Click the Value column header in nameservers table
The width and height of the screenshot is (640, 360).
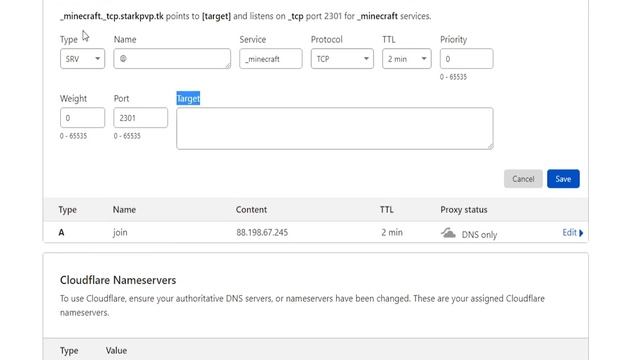pyautogui.click(x=116, y=351)
